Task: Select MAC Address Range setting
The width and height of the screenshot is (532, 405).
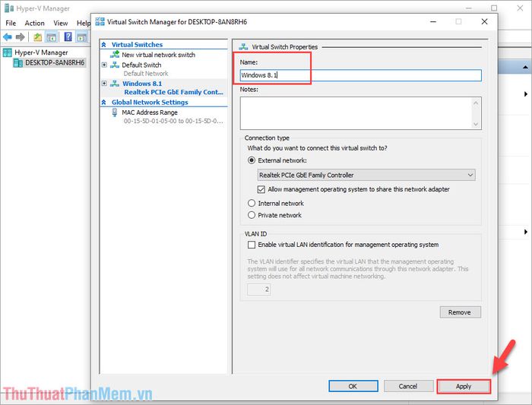Action: coord(150,112)
